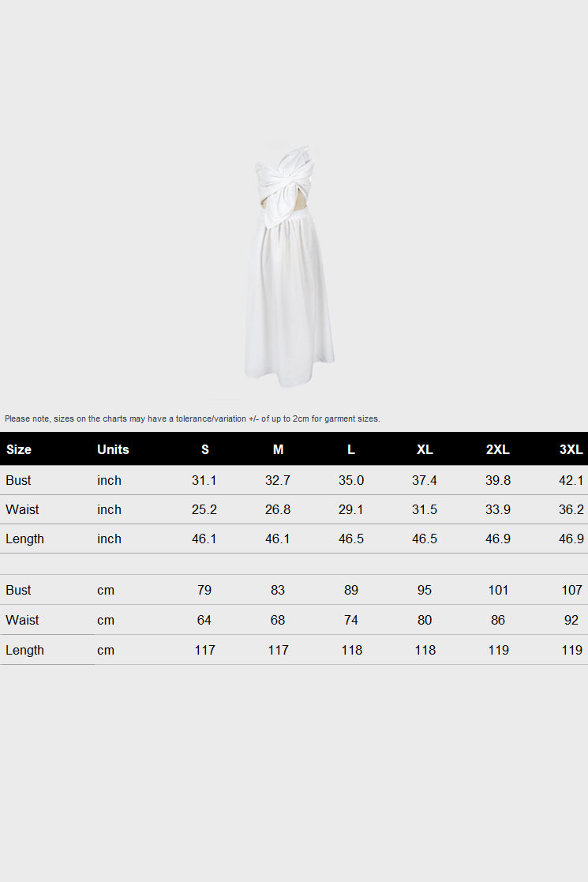Viewport: 588px width, 882px height.
Task: Click the waist cm value 74
Action: click(350, 620)
